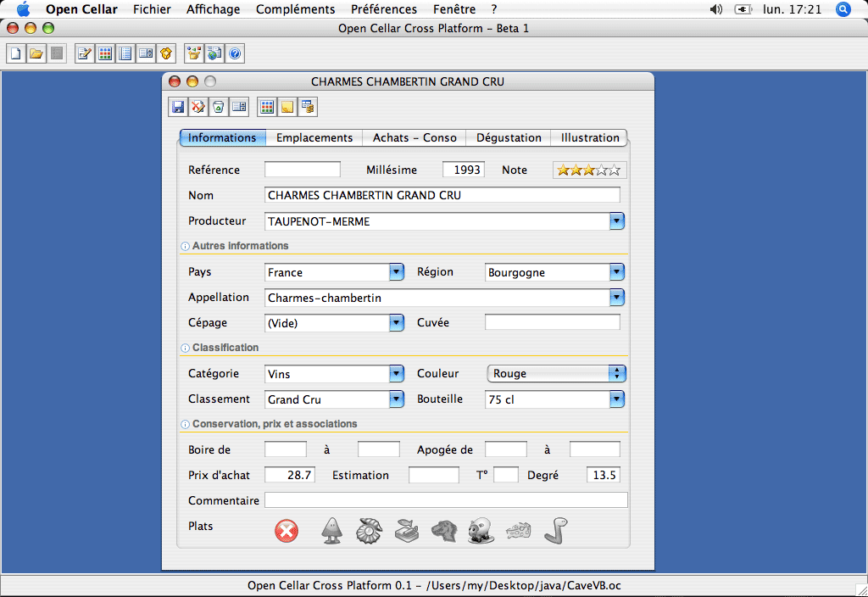Click the Reférence input field
The height and width of the screenshot is (597, 868).
(x=303, y=170)
